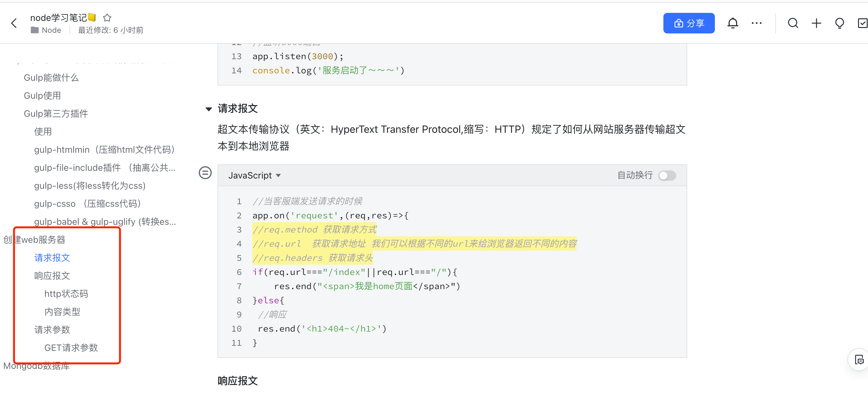The image size is (868, 393).
Task: Open the floating document icon at bottom right
Action: [859, 359]
